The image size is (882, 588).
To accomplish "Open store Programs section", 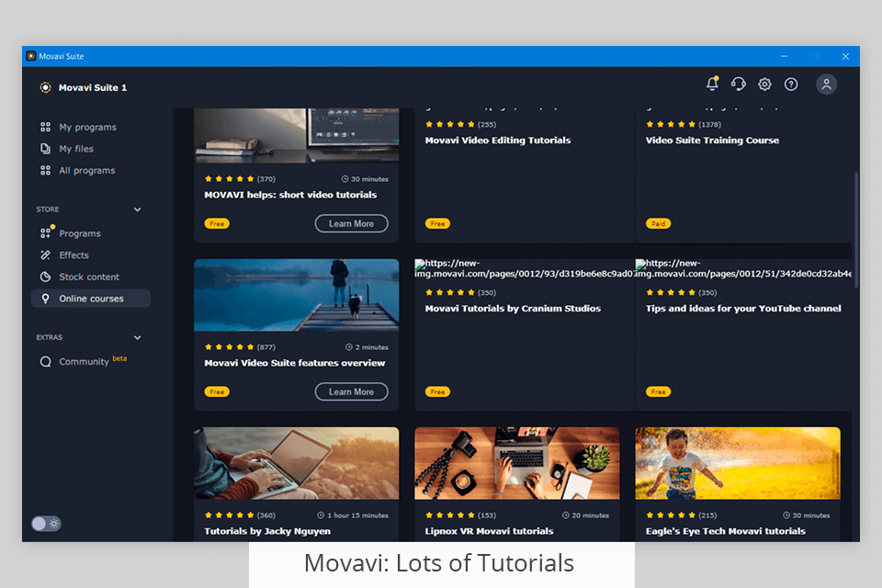I will point(80,233).
